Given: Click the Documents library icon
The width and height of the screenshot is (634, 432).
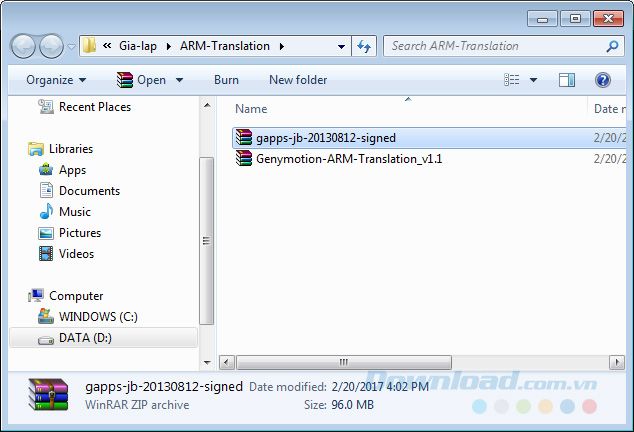Looking at the screenshot, I should coord(46,191).
